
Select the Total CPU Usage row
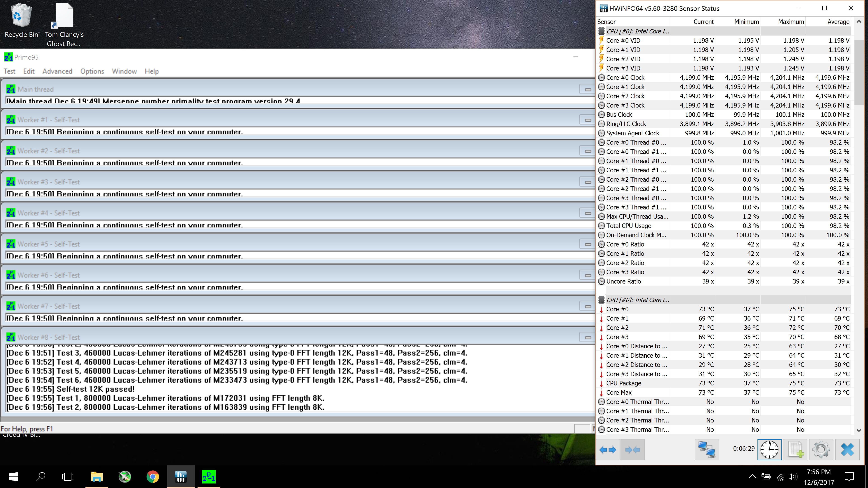click(x=724, y=226)
